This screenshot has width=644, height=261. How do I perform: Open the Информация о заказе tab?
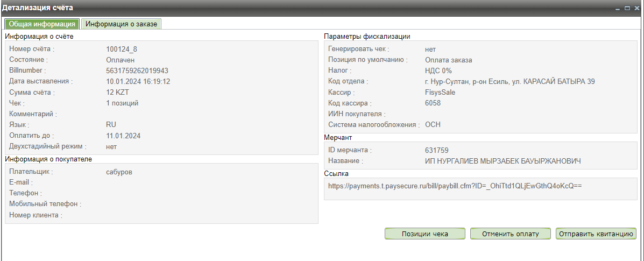click(x=121, y=24)
